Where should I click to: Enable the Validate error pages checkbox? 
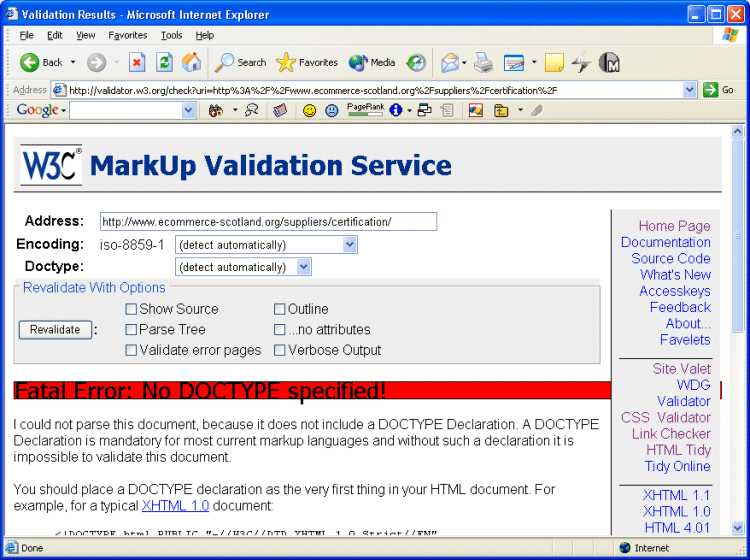(131, 350)
